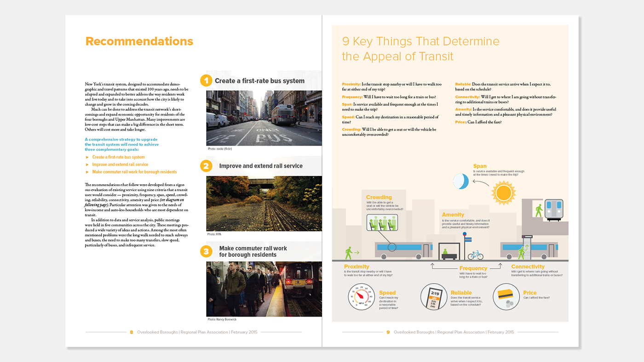
Task: Click the green walking person above Proximity
Action: [x=349, y=253]
